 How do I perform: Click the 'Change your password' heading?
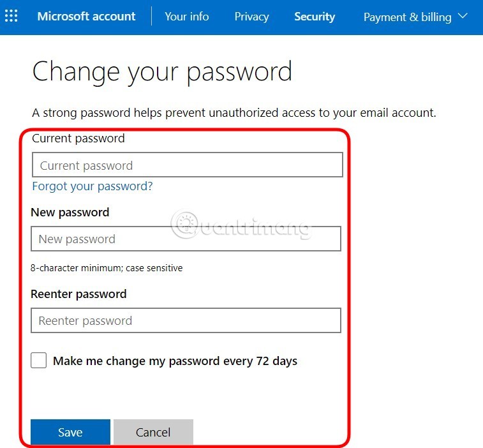pyautogui.click(x=162, y=71)
